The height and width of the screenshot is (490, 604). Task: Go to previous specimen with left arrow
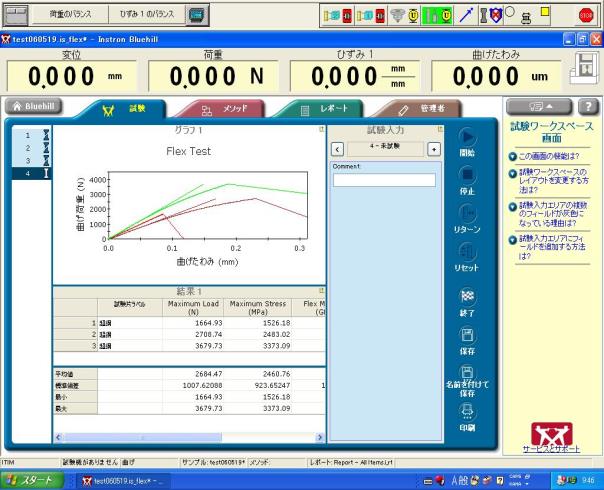[x=337, y=148]
